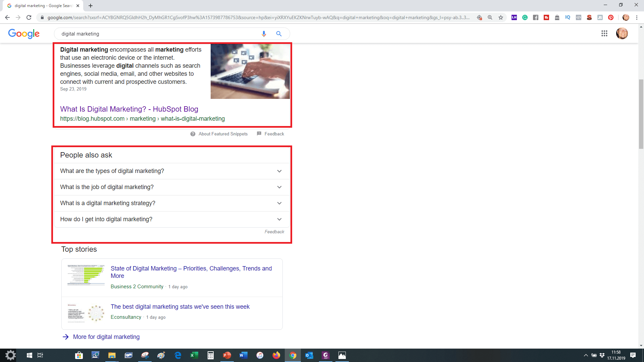644x362 pixels.
Task: Open the Google apps grid
Action: 604,34
